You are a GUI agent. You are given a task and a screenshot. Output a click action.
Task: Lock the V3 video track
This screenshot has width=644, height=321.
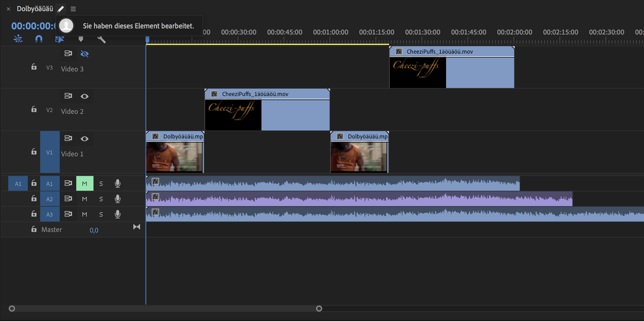(34, 67)
